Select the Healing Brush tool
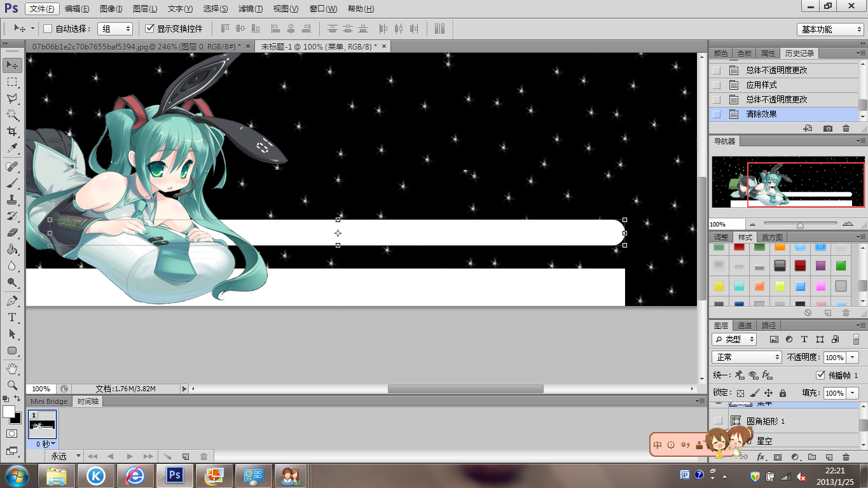 point(12,167)
